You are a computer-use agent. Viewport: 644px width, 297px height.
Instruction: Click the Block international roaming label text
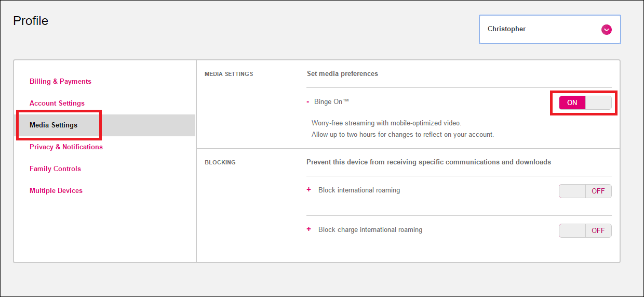pyautogui.click(x=359, y=190)
